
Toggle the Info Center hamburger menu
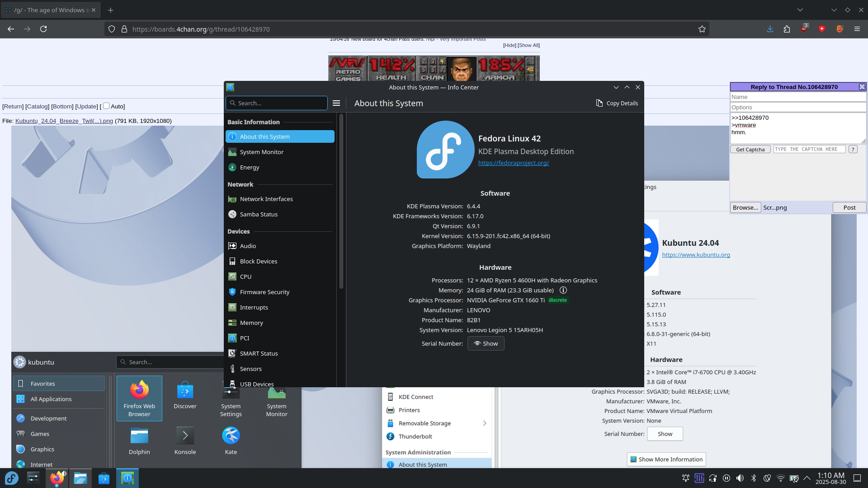336,103
